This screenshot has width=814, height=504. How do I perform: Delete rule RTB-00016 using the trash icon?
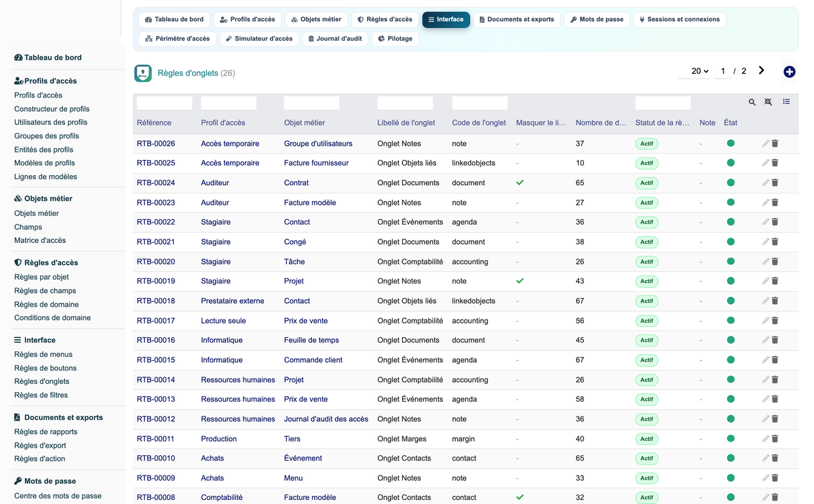[775, 340]
